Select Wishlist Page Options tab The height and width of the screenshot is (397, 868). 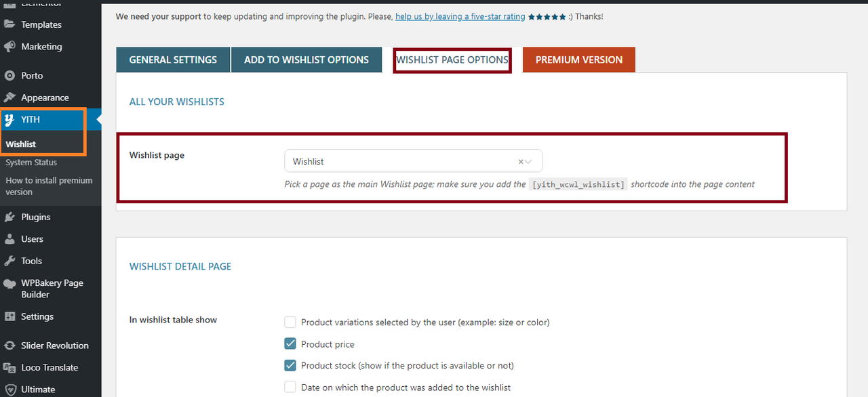[x=452, y=60]
